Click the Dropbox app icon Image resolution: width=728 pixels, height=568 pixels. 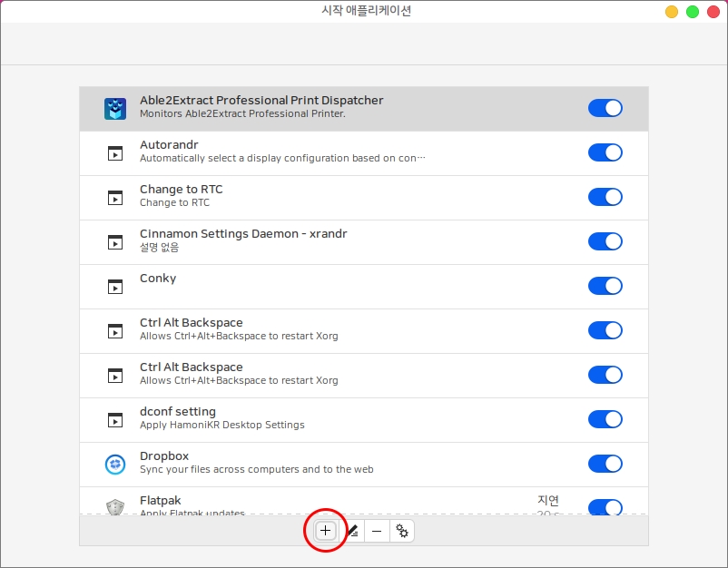pos(115,465)
